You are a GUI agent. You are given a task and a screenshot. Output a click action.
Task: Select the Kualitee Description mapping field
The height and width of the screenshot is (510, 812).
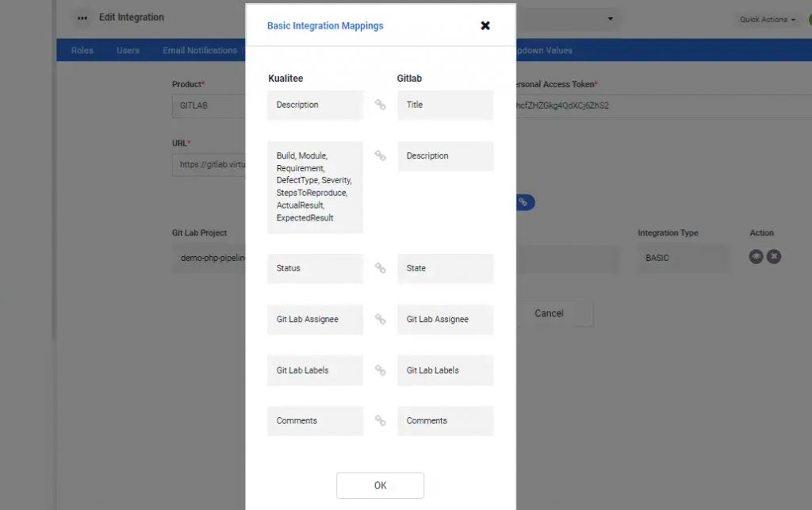(315, 105)
